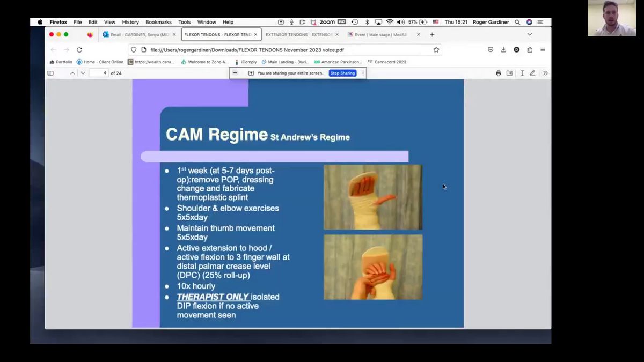Image resolution: width=644 pixels, height=362 pixels.
Task: Click the PDF page number field
Action: [99, 73]
